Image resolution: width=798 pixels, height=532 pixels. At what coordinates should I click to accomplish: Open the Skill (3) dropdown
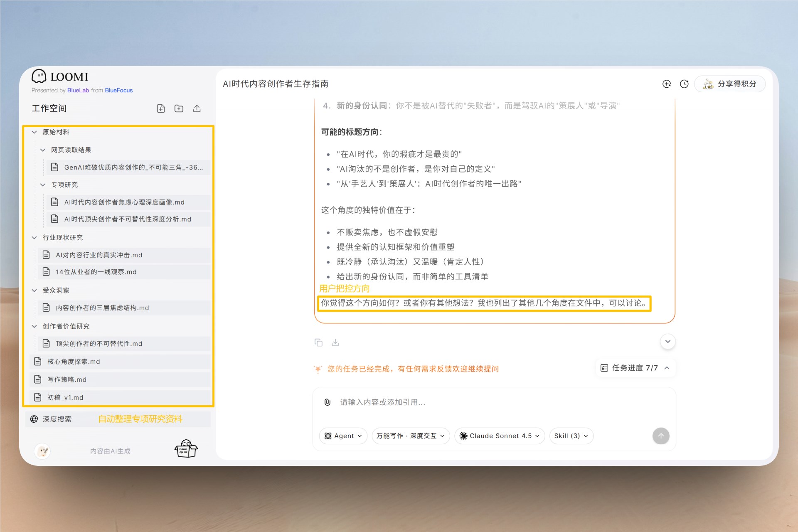571,436
